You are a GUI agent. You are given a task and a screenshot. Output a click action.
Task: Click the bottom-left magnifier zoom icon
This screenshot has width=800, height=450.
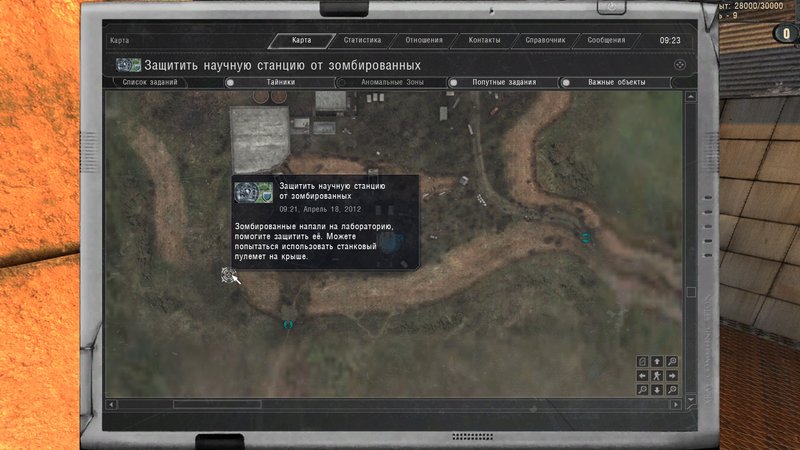click(x=642, y=389)
